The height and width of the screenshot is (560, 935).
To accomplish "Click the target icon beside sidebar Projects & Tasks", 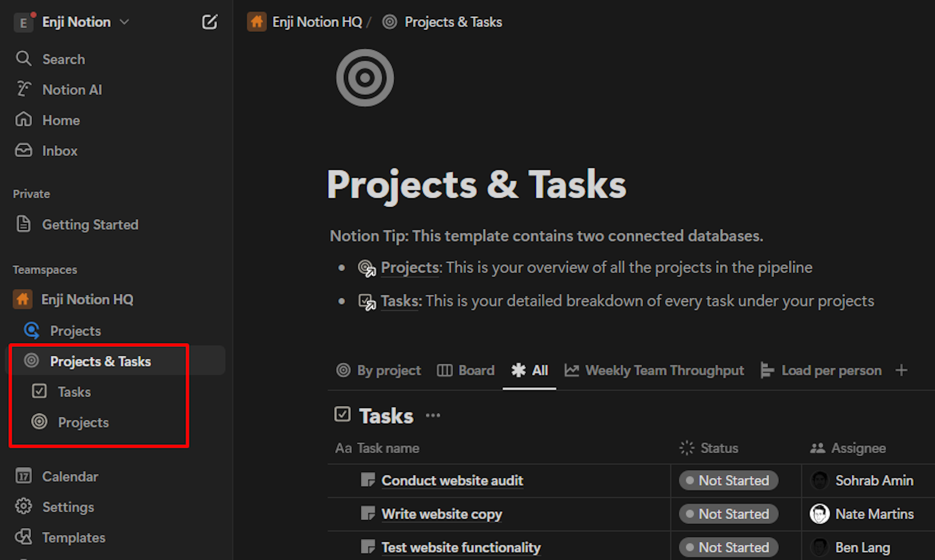I will coord(31,361).
